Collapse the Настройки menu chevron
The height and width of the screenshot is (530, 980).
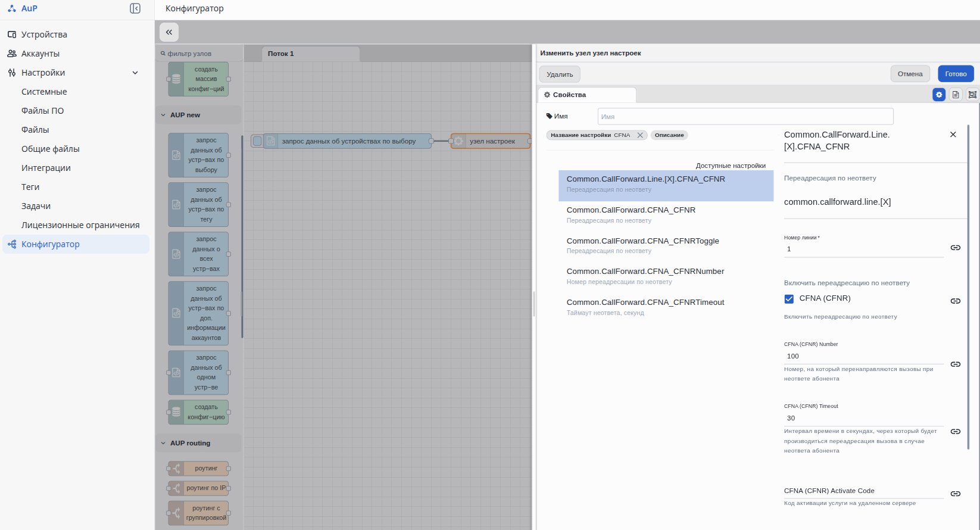click(x=135, y=73)
